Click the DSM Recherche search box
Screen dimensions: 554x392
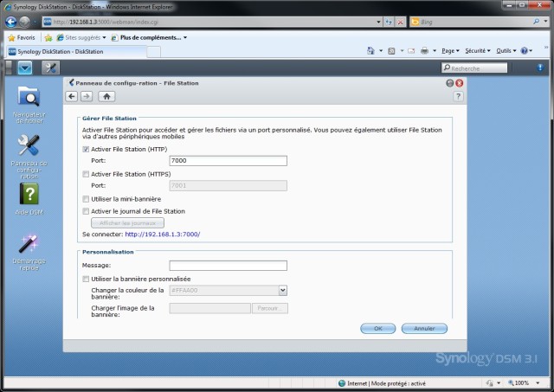(474, 67)
